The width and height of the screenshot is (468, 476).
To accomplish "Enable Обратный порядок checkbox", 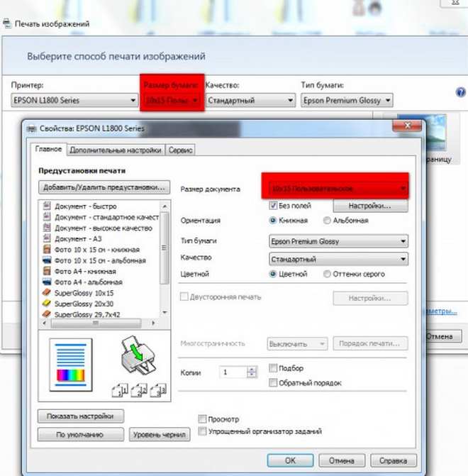I will [x=273, y=382].
